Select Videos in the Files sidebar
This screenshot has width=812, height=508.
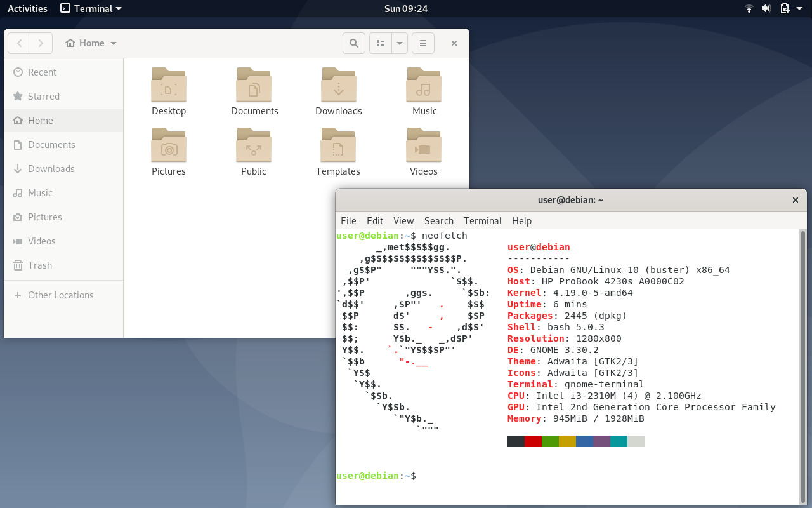[x=42, y=241]
